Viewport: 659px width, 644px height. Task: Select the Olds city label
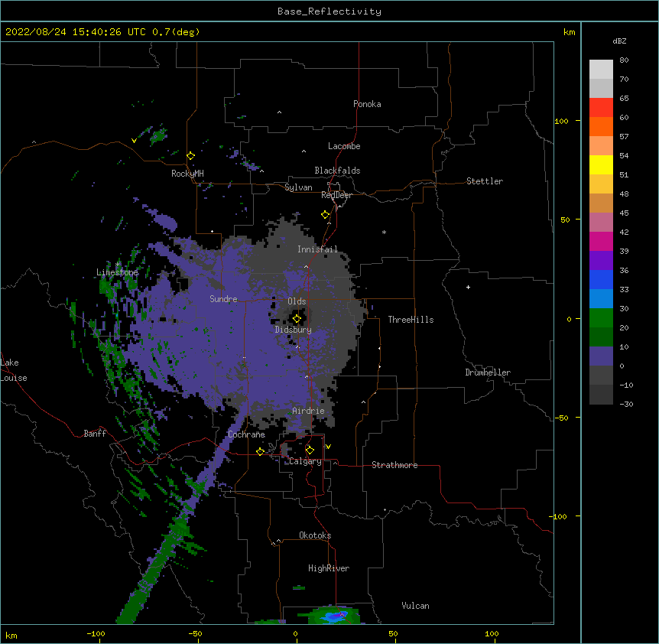pyautogui.click(x=297, y=301)
